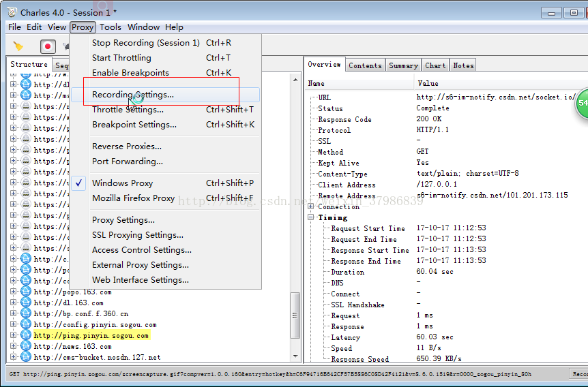Open Web Interface Settings menu entry
Image resolution: width=588 pixels, height=387 pixels.
165,280
